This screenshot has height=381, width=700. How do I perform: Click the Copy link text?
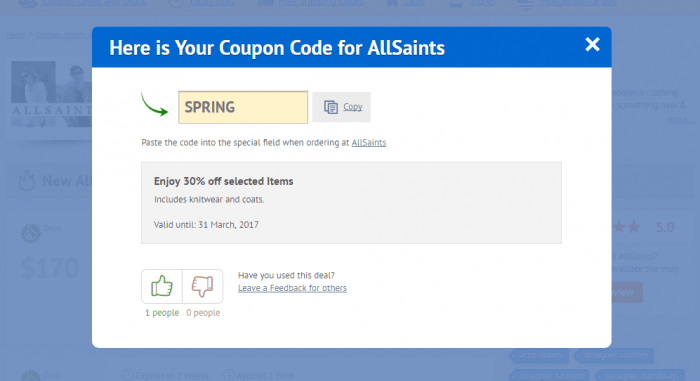(x=352, y=107)
